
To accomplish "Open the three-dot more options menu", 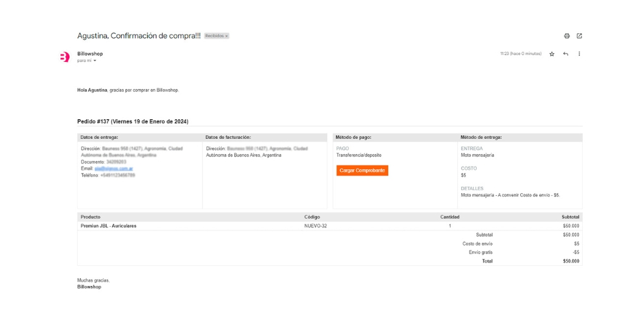I will (579, 54).
